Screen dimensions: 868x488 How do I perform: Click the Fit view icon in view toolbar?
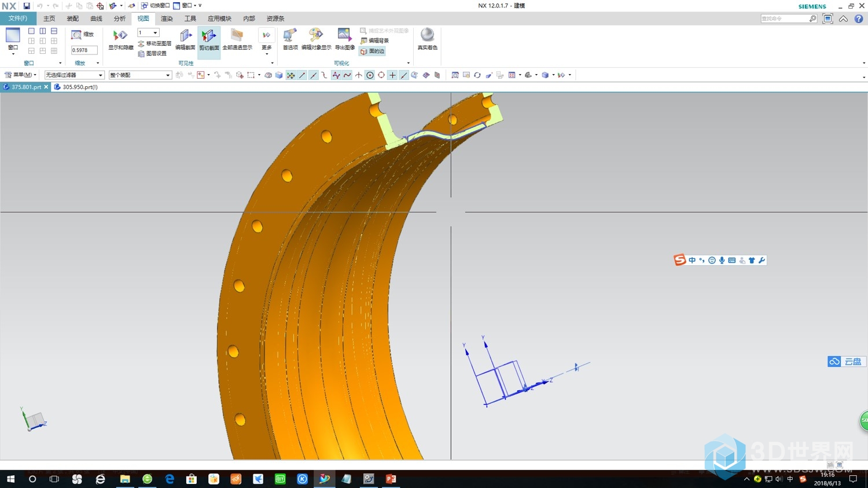coord(455,75)
